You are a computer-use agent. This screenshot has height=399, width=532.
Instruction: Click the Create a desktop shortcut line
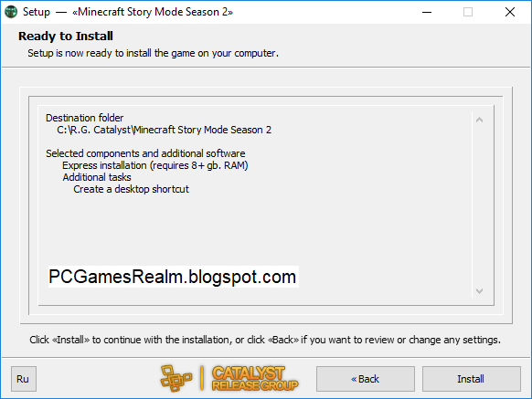[131, 189]
